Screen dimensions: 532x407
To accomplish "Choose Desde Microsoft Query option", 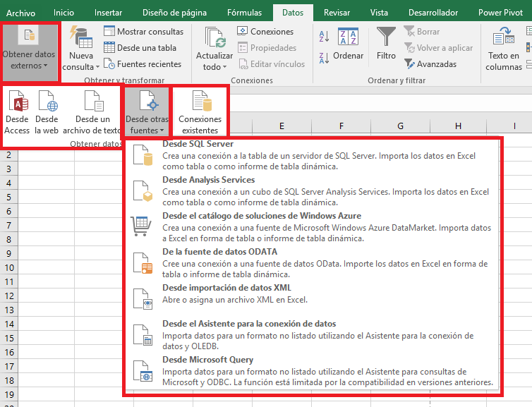I will pyautogui.click(x=311, y=371).
